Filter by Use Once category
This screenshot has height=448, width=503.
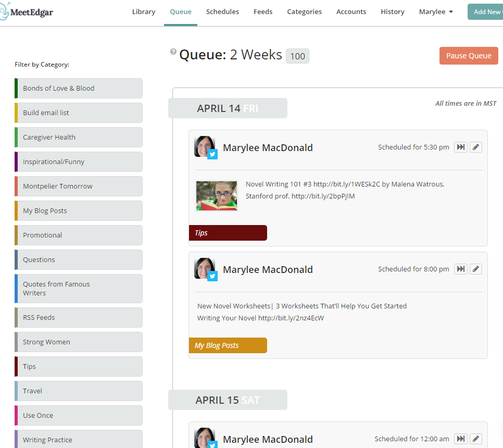(x=79, y=416)
